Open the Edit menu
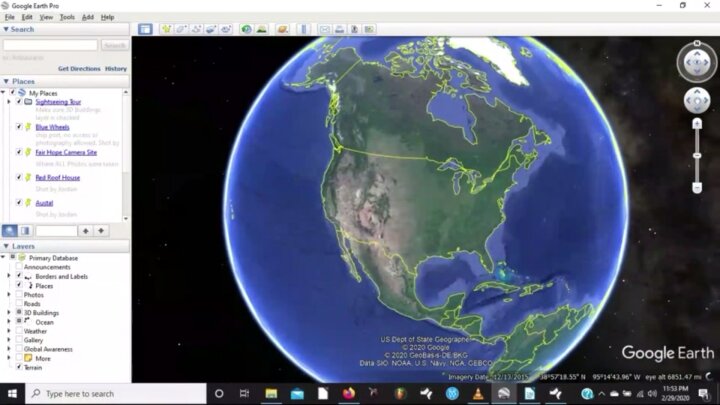 27,17
